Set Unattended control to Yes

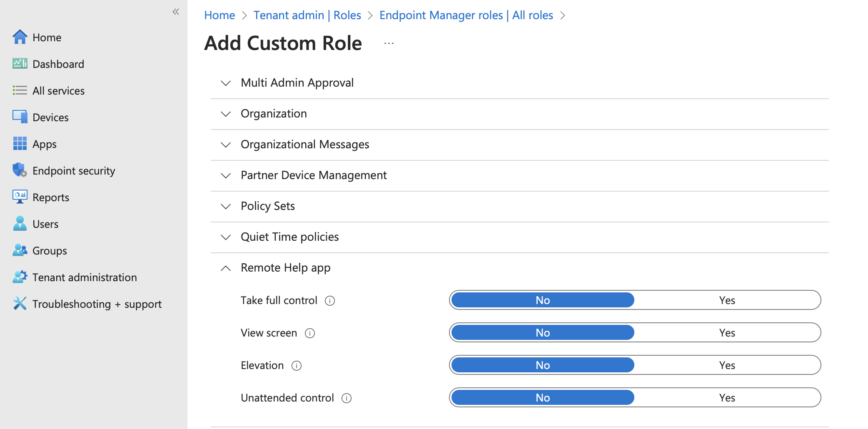click(727, 398)
